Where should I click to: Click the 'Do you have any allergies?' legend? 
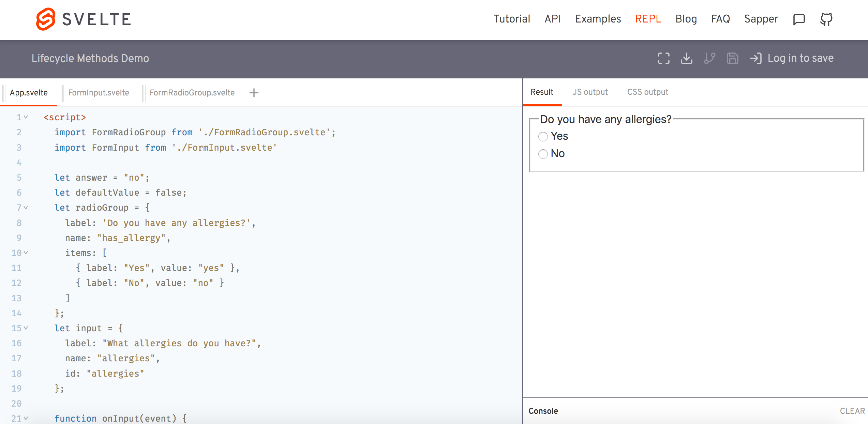(x=606, y=119)
